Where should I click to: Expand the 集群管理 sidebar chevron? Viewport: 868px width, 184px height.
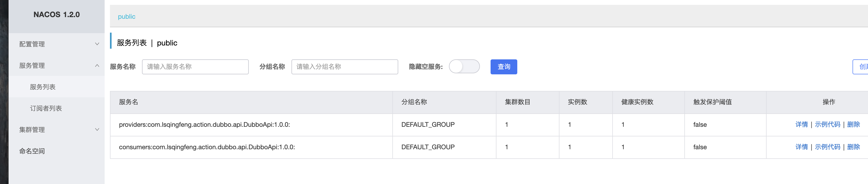click(x=97, y=130)
